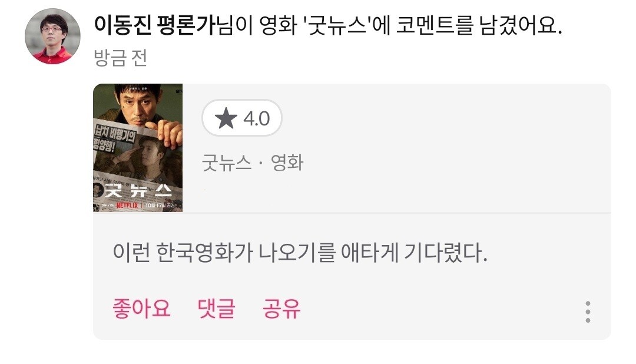Click the 4.0 rating score number
The width and height of the screenshot is (636, 364).
pyautogui.click(x=256, y=118)
